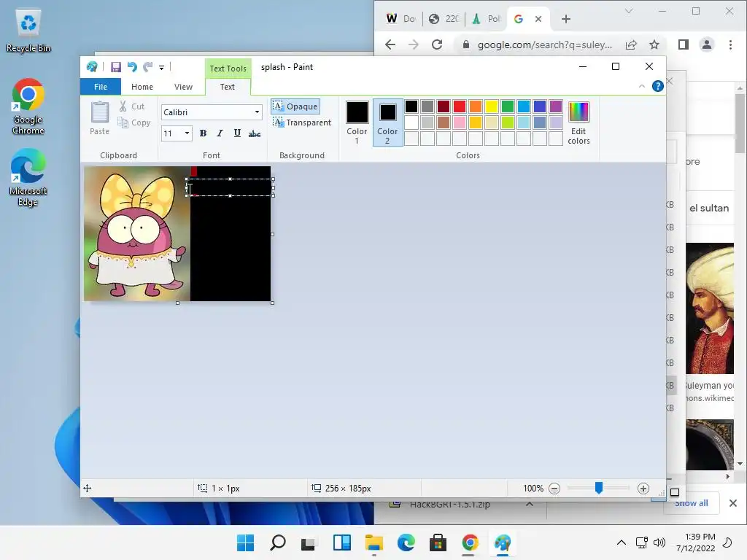Select Color 1 foreground box
Image resolution: width=747 pixels, height=560 pixels.
pyautogui.click(x=357, y=122)
